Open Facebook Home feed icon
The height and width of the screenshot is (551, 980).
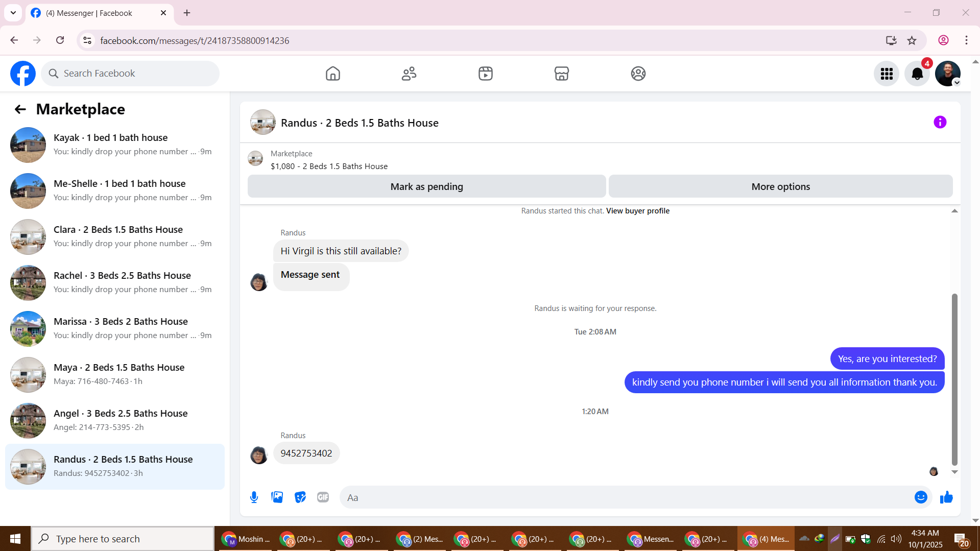pos(333,74)
